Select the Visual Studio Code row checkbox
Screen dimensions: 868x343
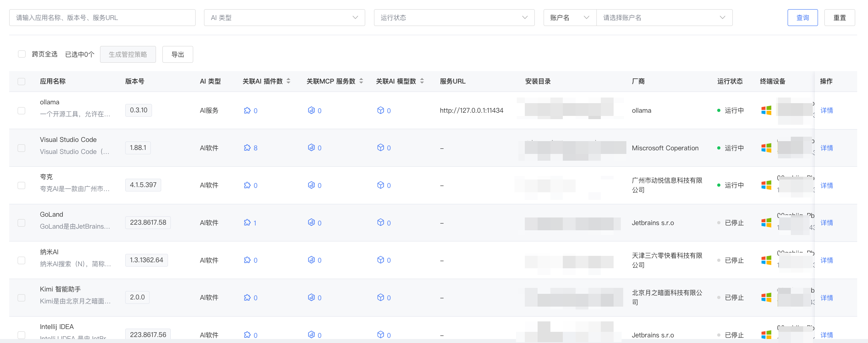click(x=22, y=148)
